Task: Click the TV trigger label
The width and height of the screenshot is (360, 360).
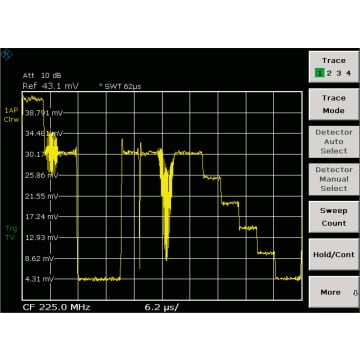Action: pos(11,237)
